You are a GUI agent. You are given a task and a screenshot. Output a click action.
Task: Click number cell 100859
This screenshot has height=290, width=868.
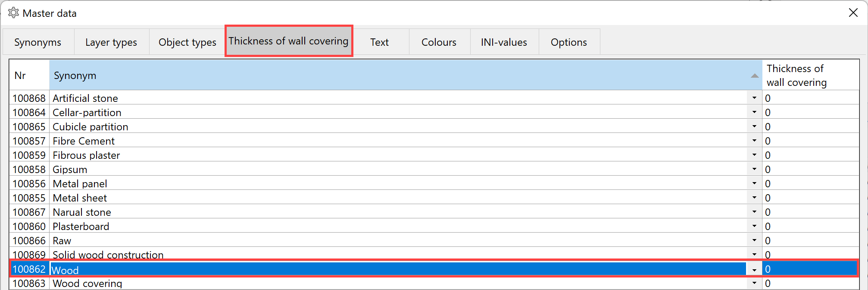click(x=29, y=155)
